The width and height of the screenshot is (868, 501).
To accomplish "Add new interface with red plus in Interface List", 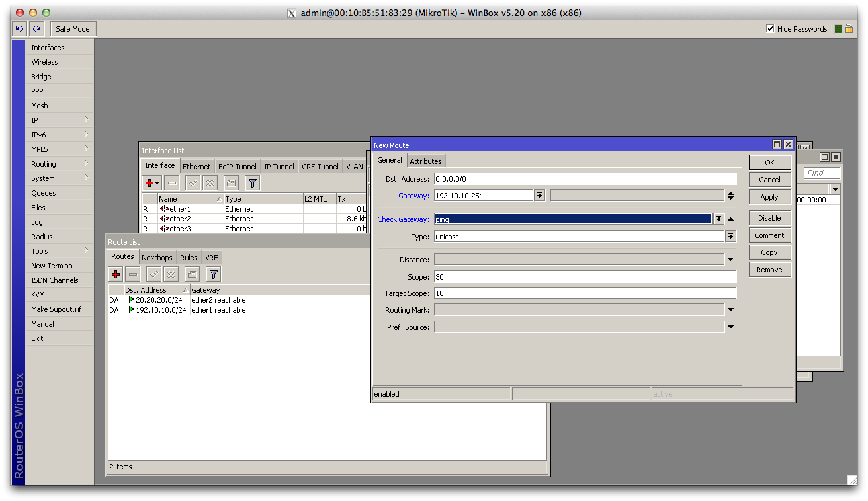I will (x=152, y=183).
